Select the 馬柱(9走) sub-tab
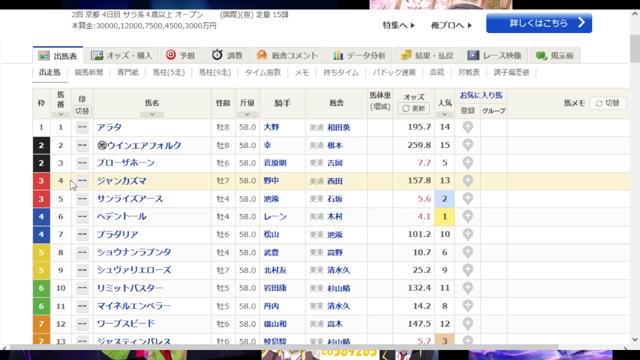Image resolution: width=640 pixels, height=360 pixels. pos(215,72)
